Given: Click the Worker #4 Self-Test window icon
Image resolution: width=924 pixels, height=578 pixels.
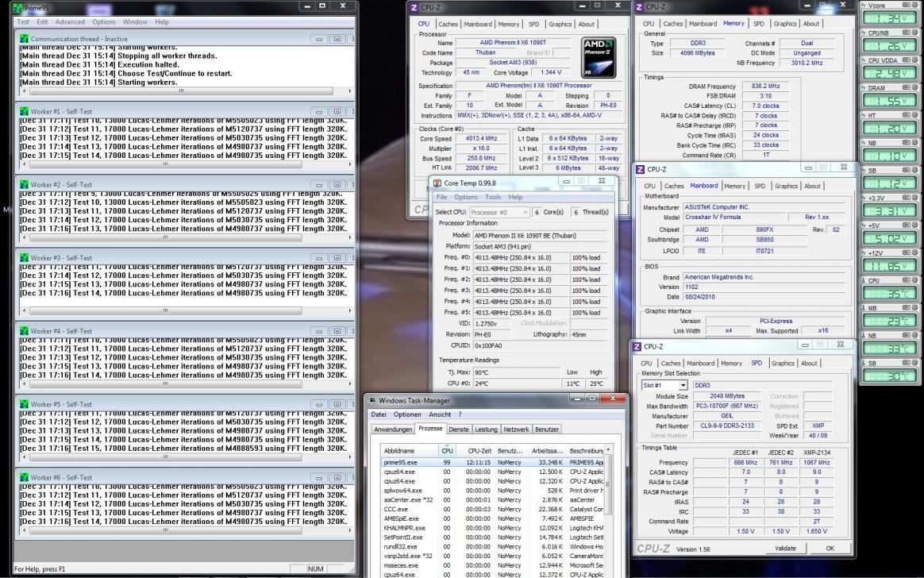Looking at the screenshot, I should tap(24, 331).
